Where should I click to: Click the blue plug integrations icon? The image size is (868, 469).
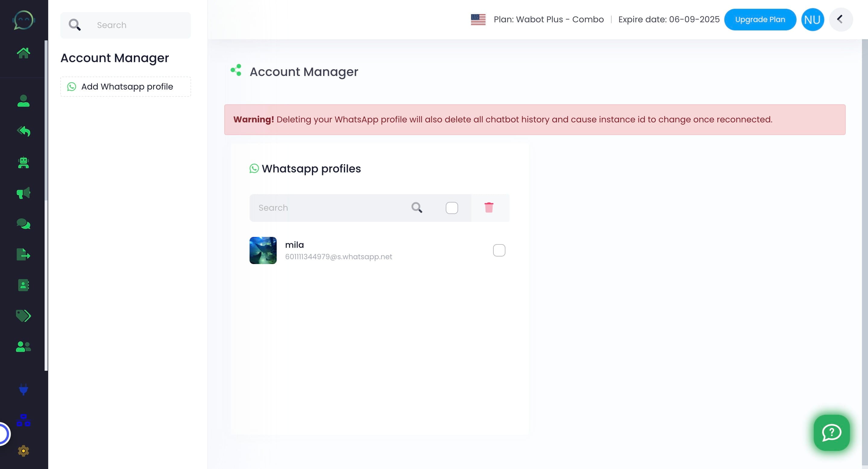(x=23, y=389)
